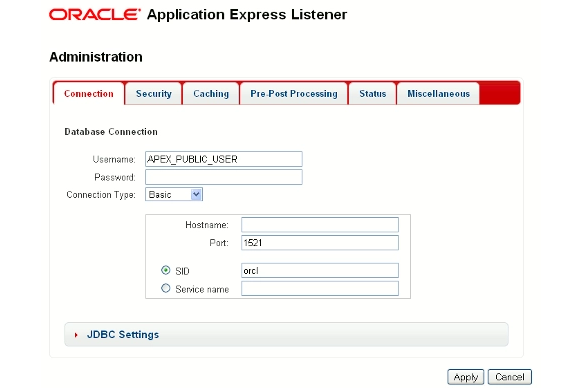The image size is (582, 388).
Task: Open the Connection Type dropdown
Action: (x=174, y=195)
